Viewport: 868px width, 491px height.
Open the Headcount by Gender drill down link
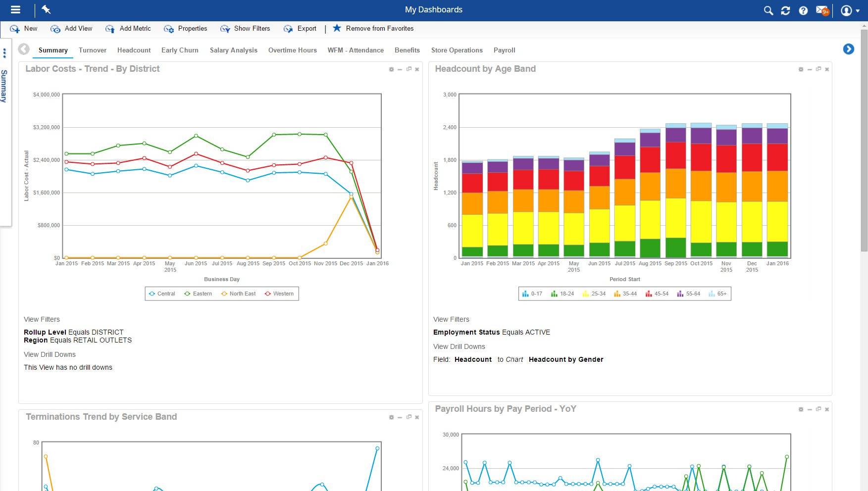coord(565,359)
